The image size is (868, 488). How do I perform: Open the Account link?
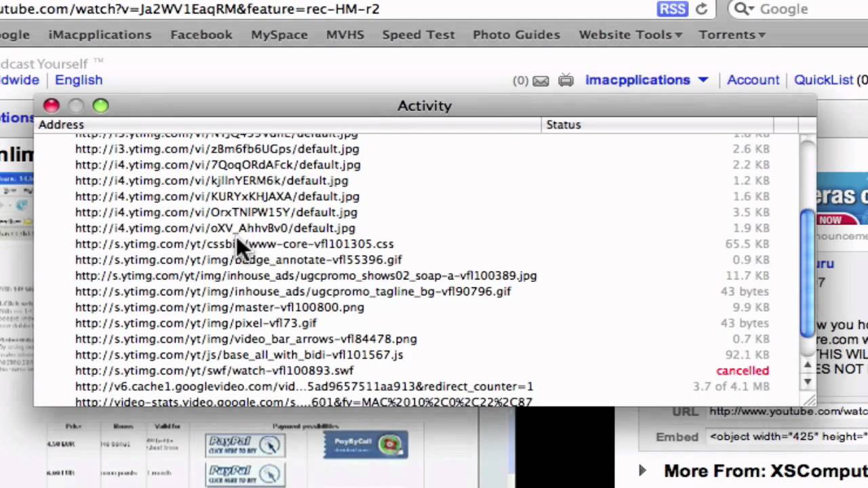753,80
